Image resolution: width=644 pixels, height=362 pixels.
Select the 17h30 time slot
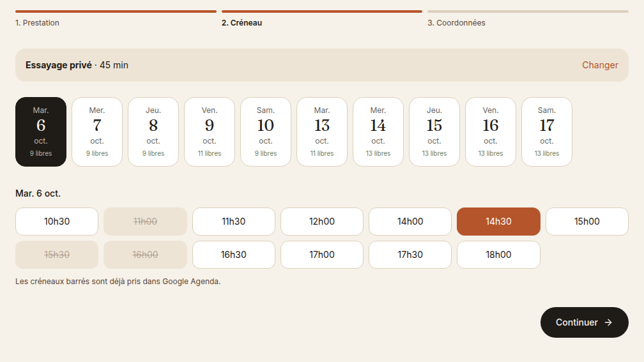410,255
